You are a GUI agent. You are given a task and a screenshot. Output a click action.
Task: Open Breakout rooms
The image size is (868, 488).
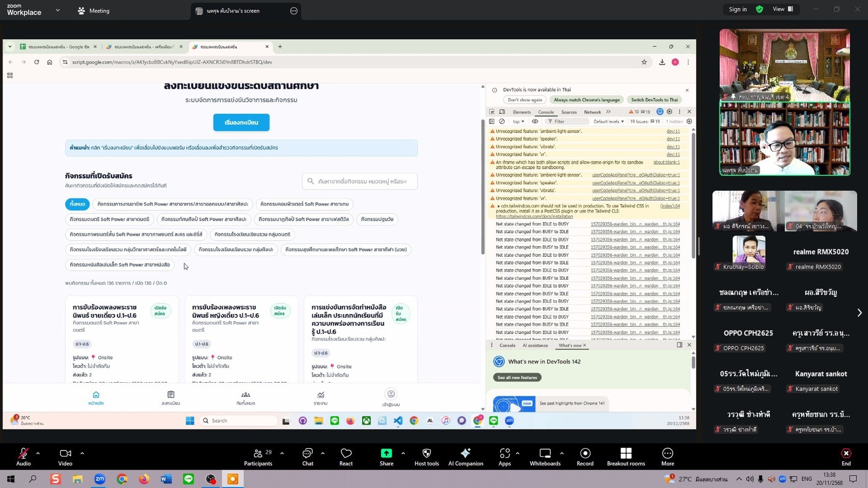pos(626,453)
